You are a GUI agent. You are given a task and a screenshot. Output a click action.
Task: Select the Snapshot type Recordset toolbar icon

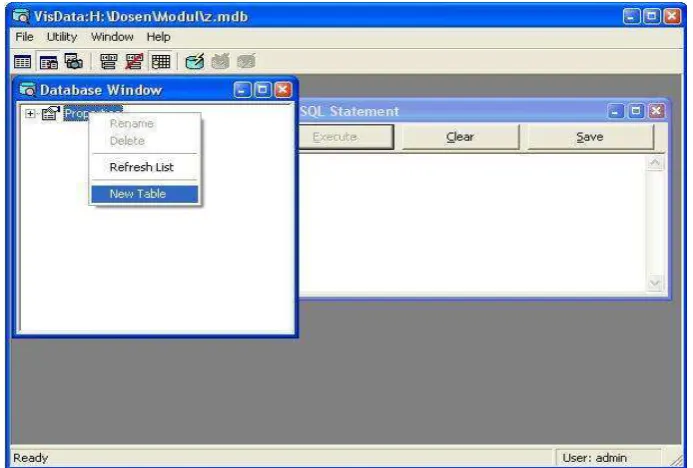tap(73, 61)
